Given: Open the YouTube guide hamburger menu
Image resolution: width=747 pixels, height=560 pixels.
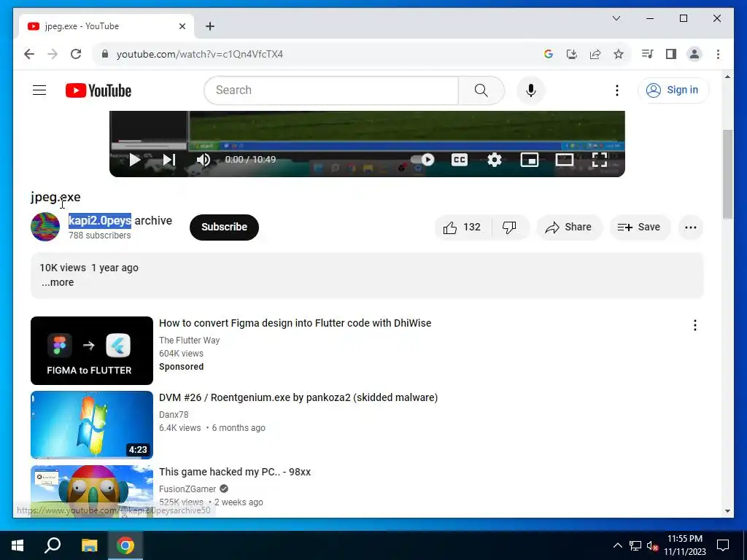Looking at the screenshot, I should click(39, 90).
